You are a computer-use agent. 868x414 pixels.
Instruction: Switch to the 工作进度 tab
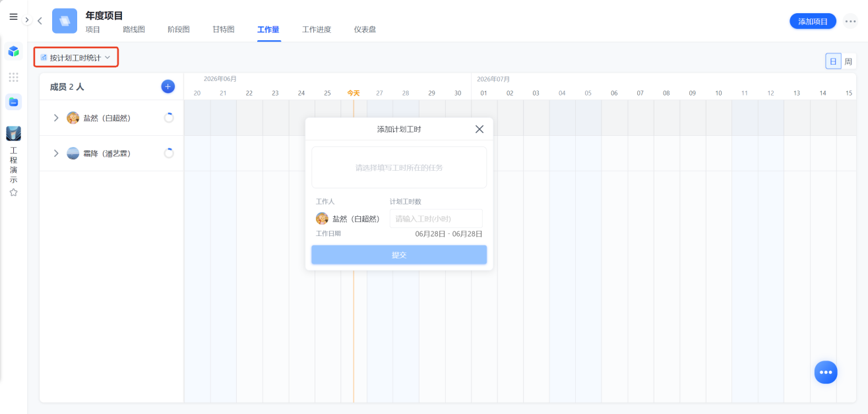317,30
